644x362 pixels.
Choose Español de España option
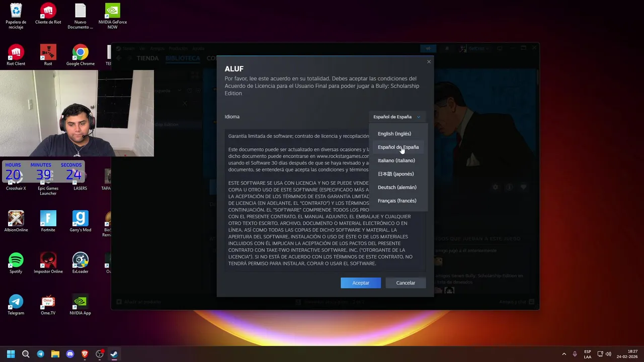(398, 147)
